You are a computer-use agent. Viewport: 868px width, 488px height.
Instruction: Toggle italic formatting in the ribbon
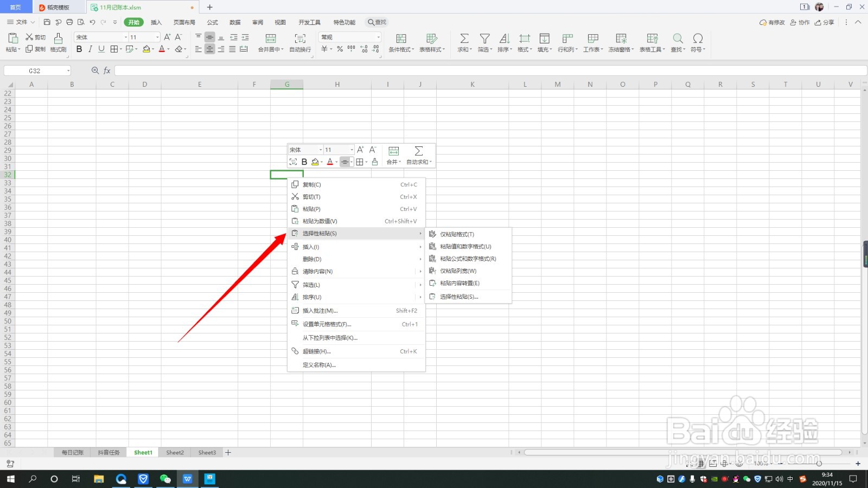tap(90, 49)
